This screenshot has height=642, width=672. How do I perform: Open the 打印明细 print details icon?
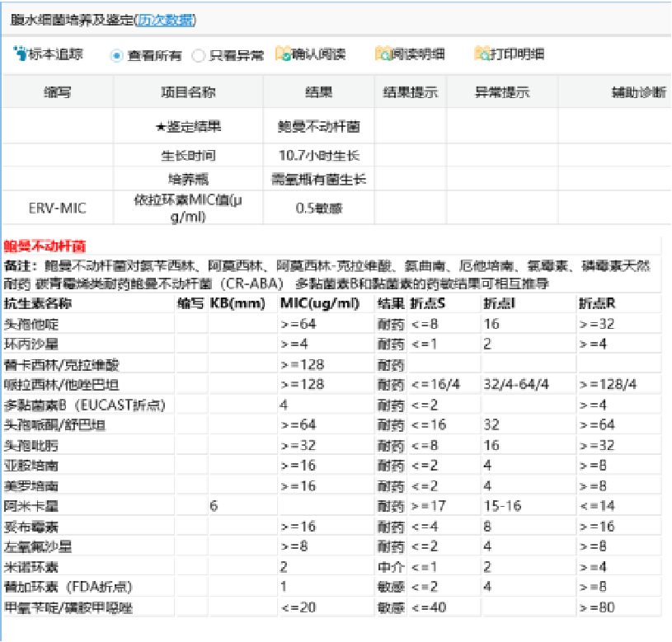click(x=483, y=55)
